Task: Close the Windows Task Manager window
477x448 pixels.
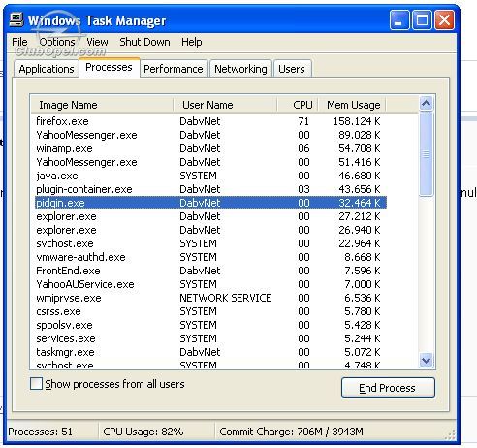Action: pyautogui.click(x=444, y=20)
